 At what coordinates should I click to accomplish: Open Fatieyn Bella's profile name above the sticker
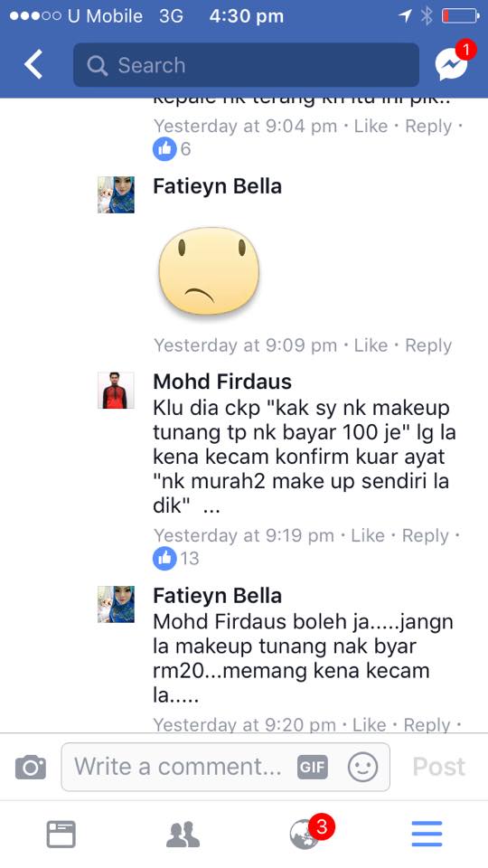pyautogui.click(x=218, y=186)
